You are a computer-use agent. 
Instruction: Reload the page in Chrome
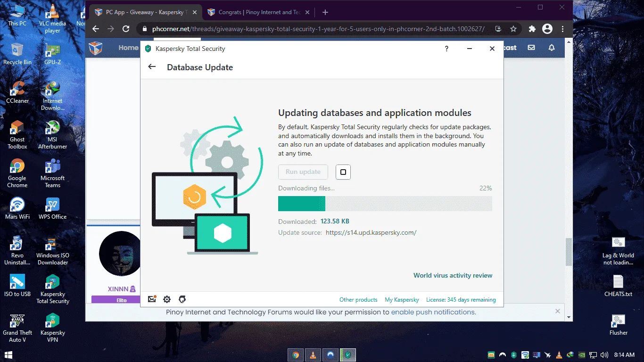click(x=126, y=29)
